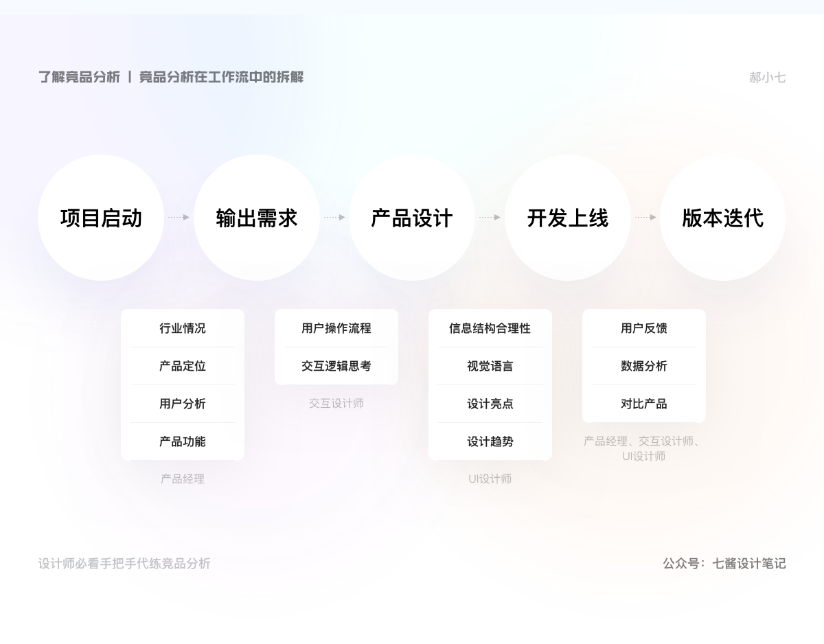Click the 产品设计 stage circle
This screenshot has height=644, width=824.
(412, 218)
